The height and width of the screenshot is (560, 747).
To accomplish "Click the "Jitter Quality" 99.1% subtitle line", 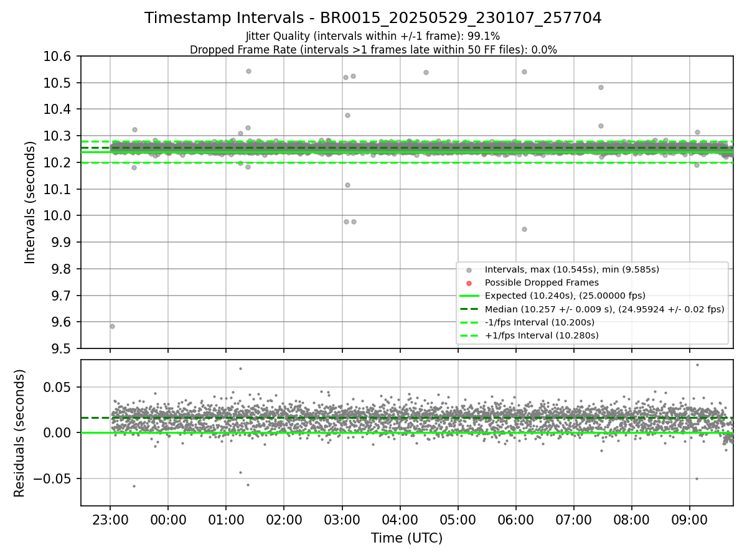I will pyautogui.click(x=373, y=36).
